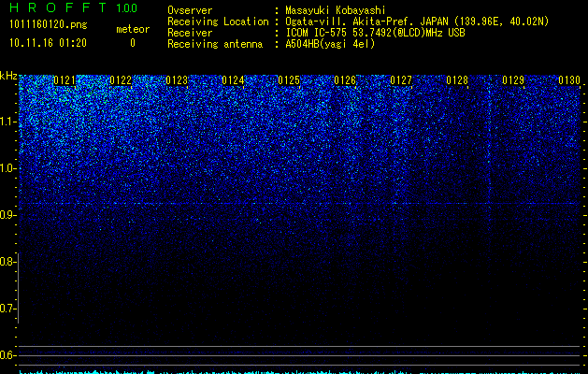
Task: Select the 0123 time marker
Action: (177, 80)
